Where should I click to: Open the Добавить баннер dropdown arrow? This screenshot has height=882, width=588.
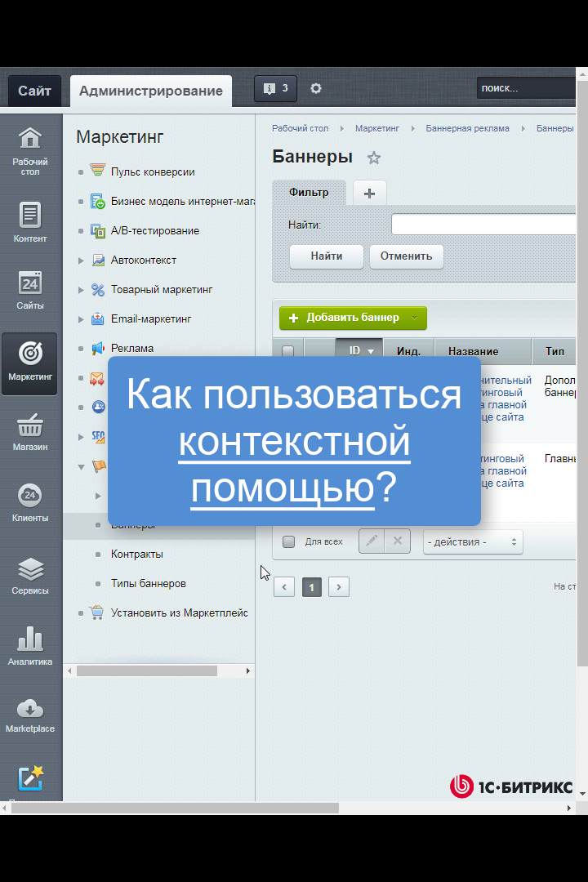(415, 318)
